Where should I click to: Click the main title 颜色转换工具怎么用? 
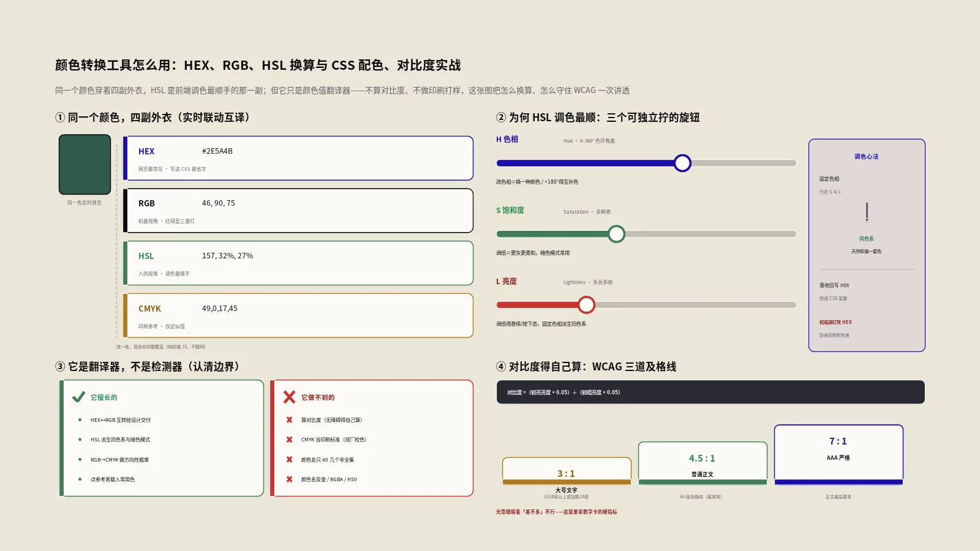tap(258, 66)
